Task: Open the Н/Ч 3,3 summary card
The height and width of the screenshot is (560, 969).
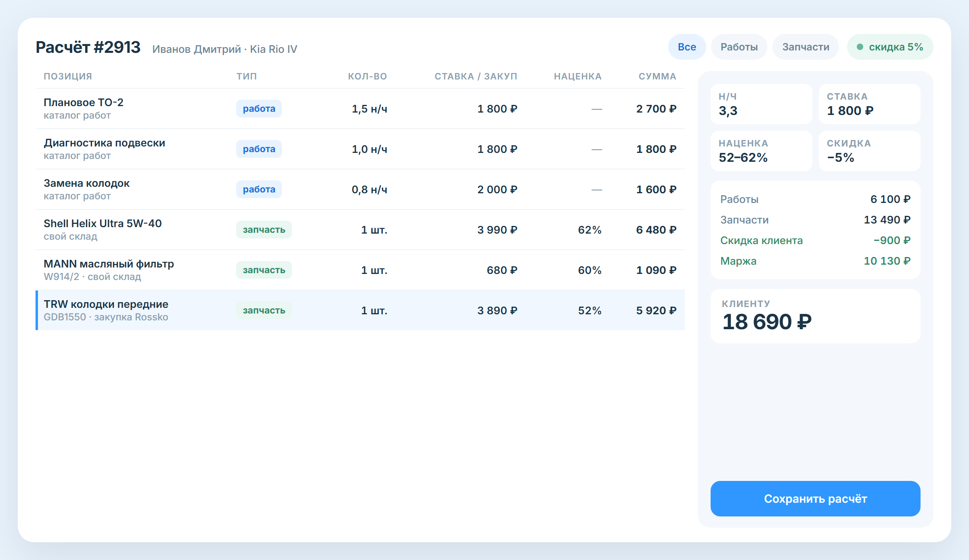Action: pyautogui.click(x=761, y=104)
